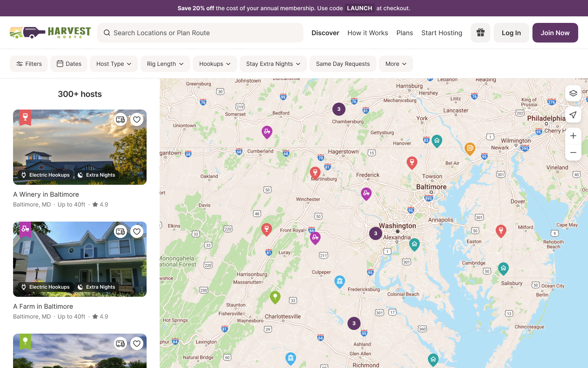Expand the Rig Length dropdown
Image resolution: width=588 pixels, height=368 pixels.
(165, 64)
